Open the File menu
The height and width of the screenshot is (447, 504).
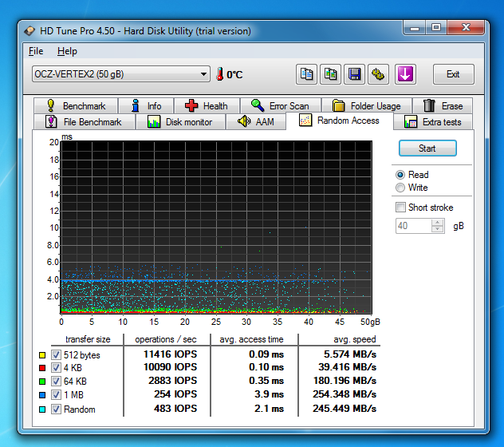click(x=36, y=51)
